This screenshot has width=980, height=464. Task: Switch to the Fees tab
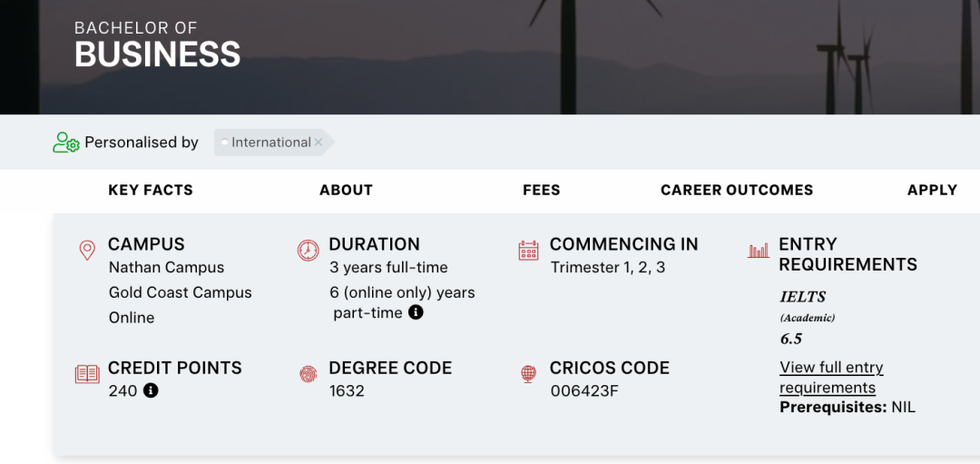[541, 190]
